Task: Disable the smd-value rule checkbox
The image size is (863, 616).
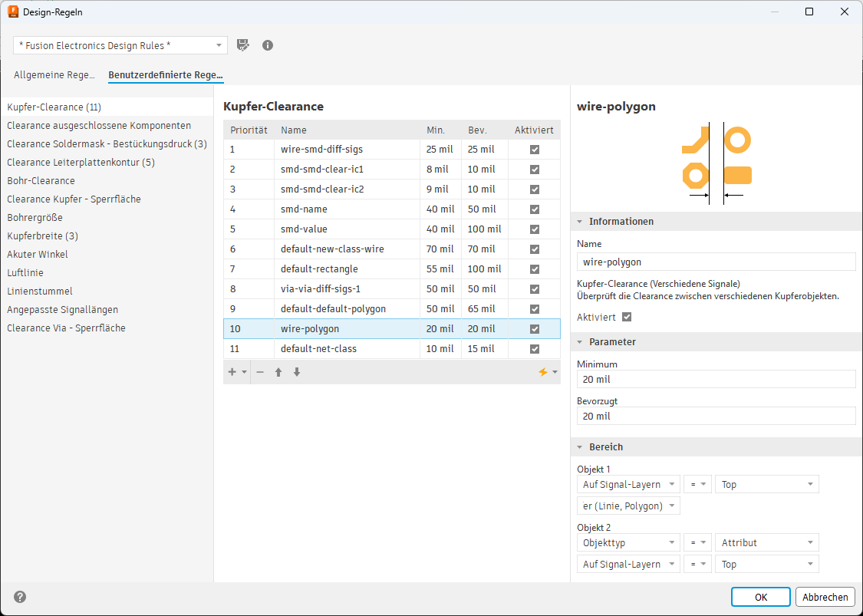Action: [x=535, y=229]
